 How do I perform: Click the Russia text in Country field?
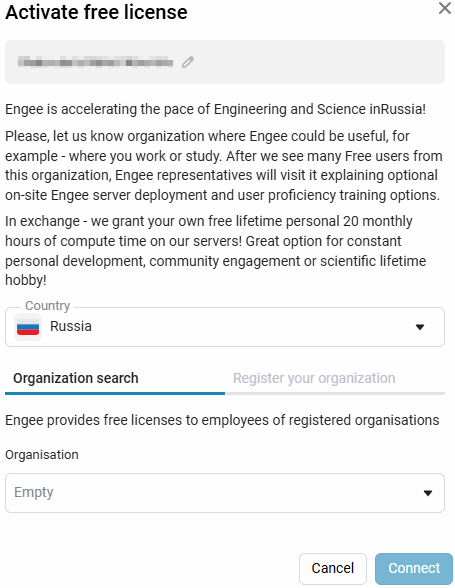pos(71,326)
